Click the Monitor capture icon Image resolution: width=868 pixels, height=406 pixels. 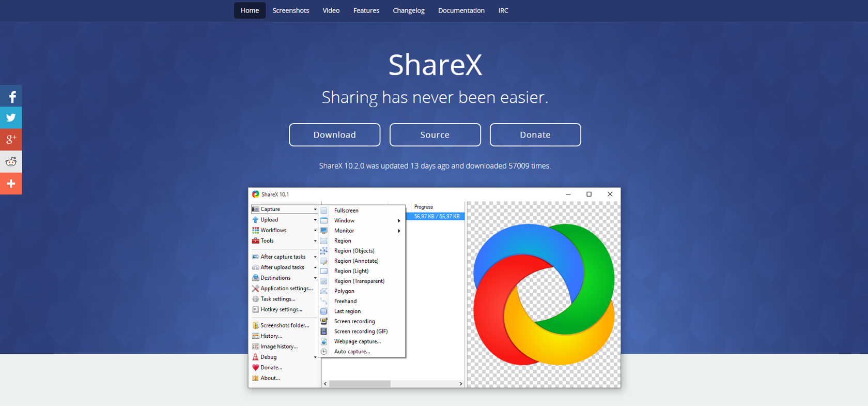click(x=324, y=231)
